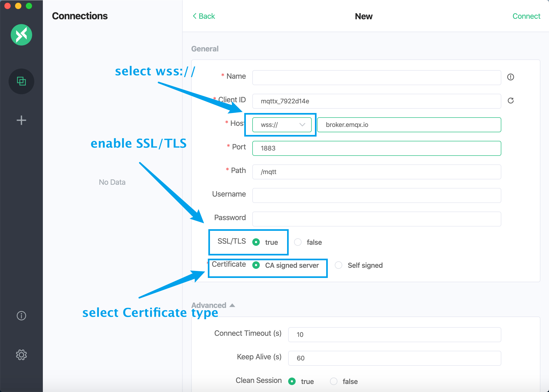Set Clean Session to false

coord(334,381)
